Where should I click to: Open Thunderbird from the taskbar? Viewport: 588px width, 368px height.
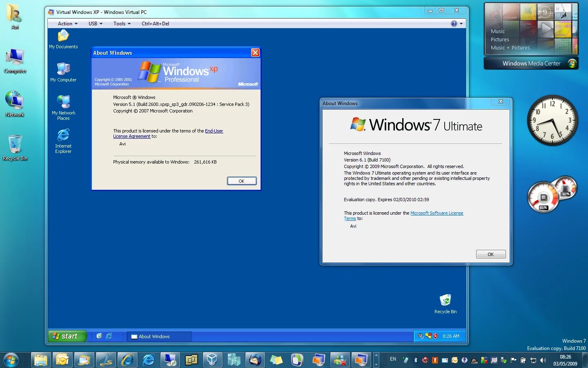(x=255, y=360)
